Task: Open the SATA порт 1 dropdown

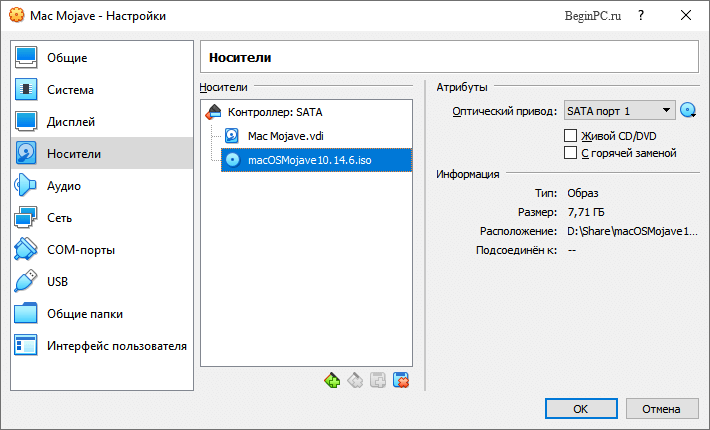Action: coord(619,111)
